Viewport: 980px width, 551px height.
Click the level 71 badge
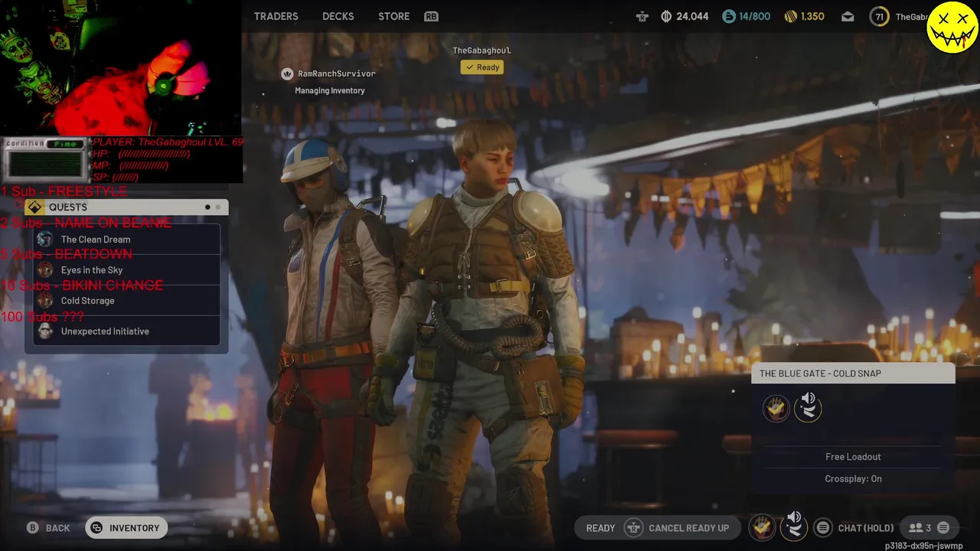(879, 17)
